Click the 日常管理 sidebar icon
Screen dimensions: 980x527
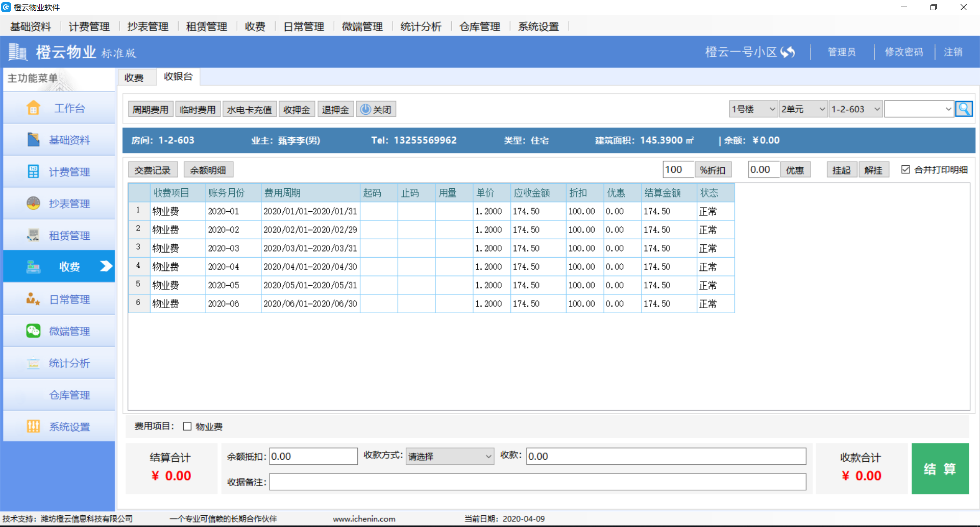33,299
